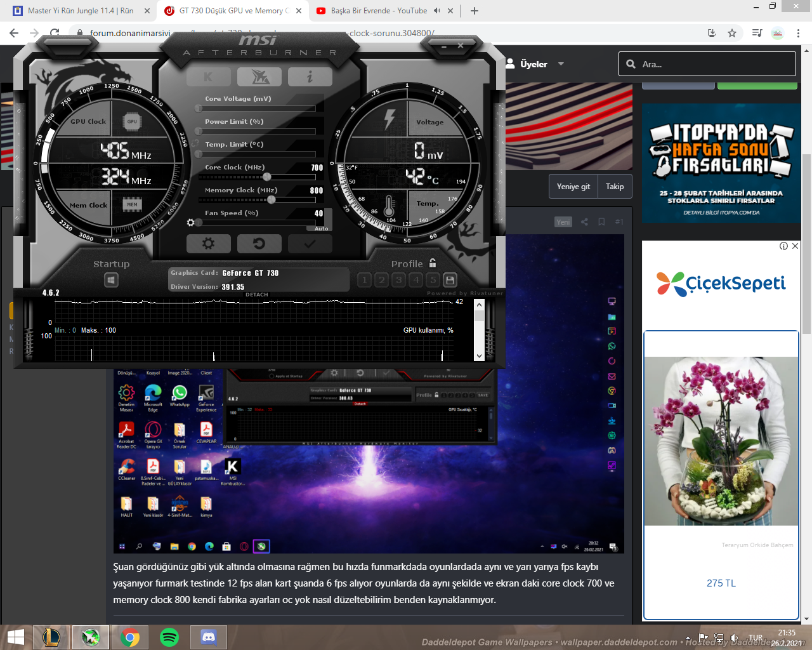The width and height of the screenshot is (812, 650).
Task: Close the GT 730 forum tab
Action: pos(299,11)
